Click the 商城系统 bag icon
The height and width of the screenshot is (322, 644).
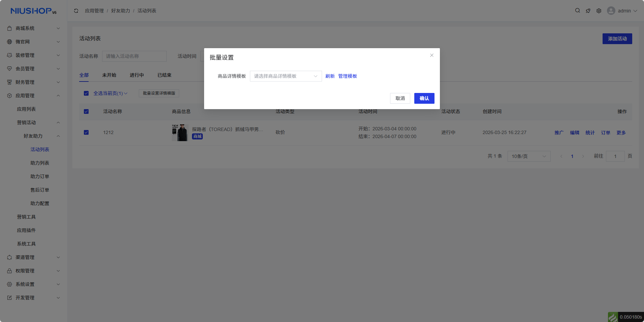click(x=9, y=28)
